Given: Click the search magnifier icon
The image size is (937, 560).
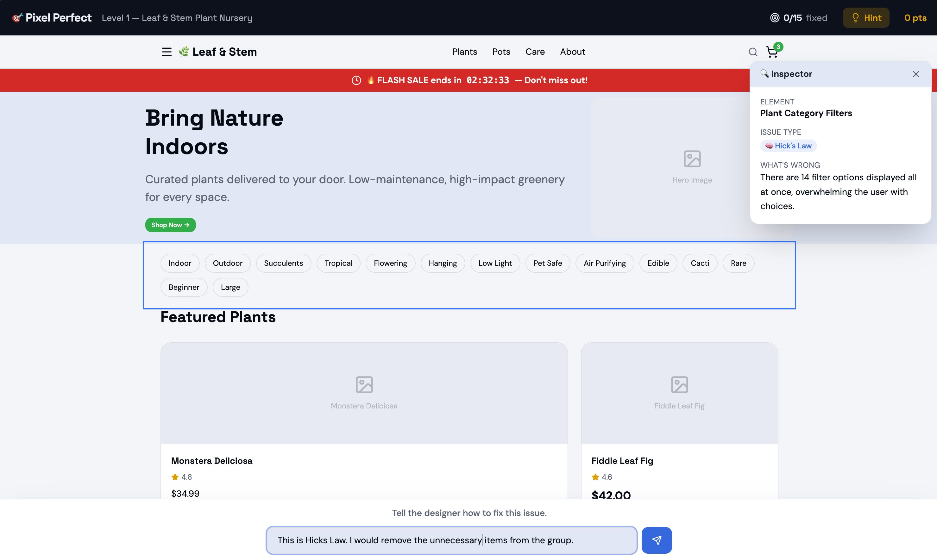Looking at the screenshot, I should click(x=753, y=52).
